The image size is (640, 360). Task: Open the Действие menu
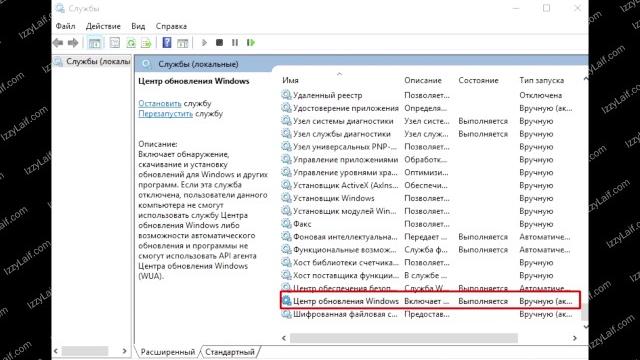tap(103, 26)
